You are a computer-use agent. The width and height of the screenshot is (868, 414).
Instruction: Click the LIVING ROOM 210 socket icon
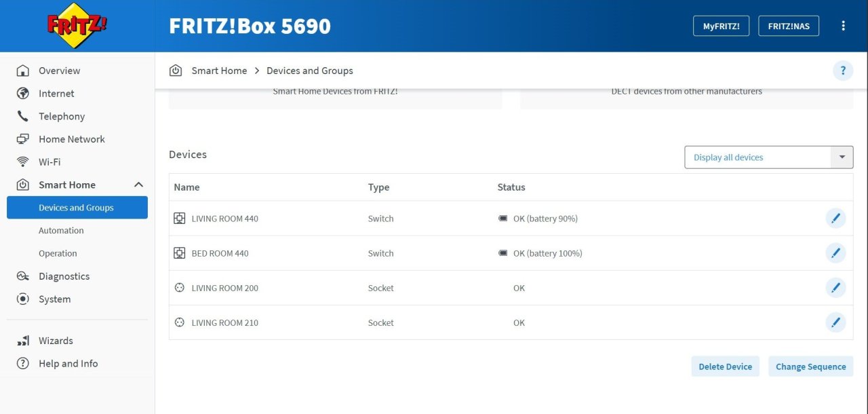(x=180, y=322)
